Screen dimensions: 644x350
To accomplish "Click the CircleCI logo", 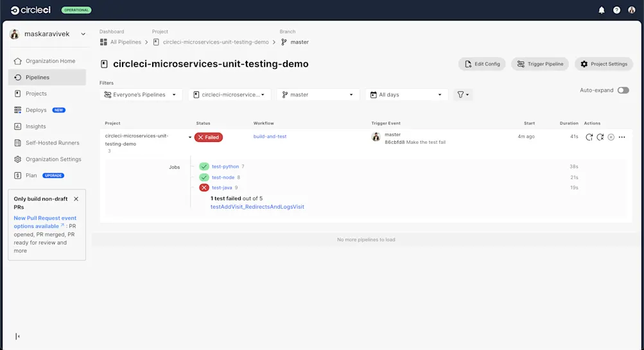I will pos(31,10).
